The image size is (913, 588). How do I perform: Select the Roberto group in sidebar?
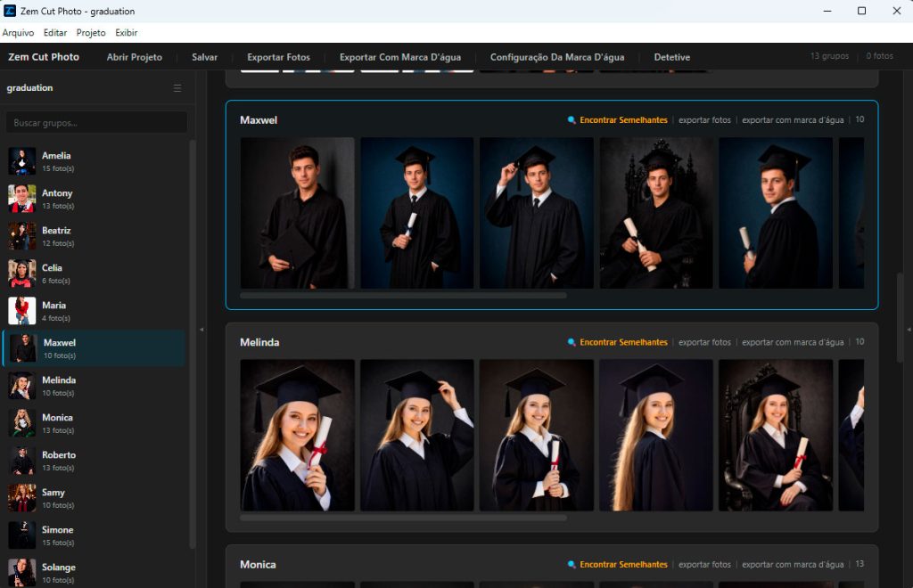(x=95, y=460)
